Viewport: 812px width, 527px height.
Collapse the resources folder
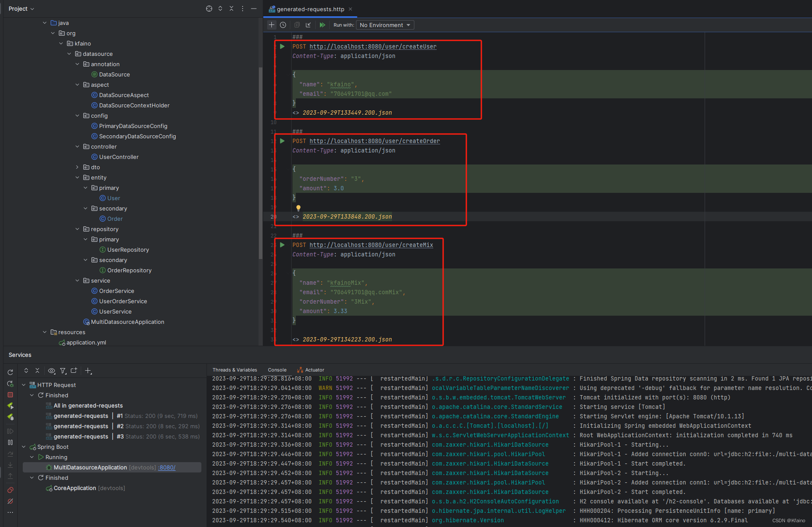(45, 332)
